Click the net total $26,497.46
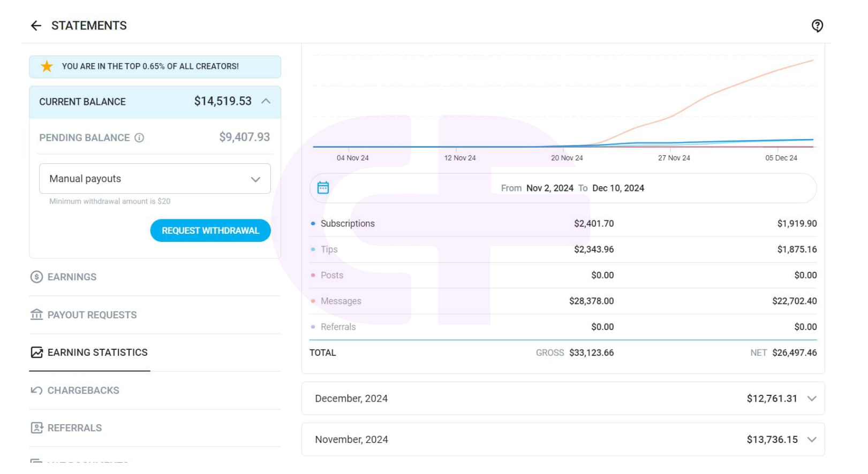Viewport: 868px width, 474px height. click(x=795, y=353)
